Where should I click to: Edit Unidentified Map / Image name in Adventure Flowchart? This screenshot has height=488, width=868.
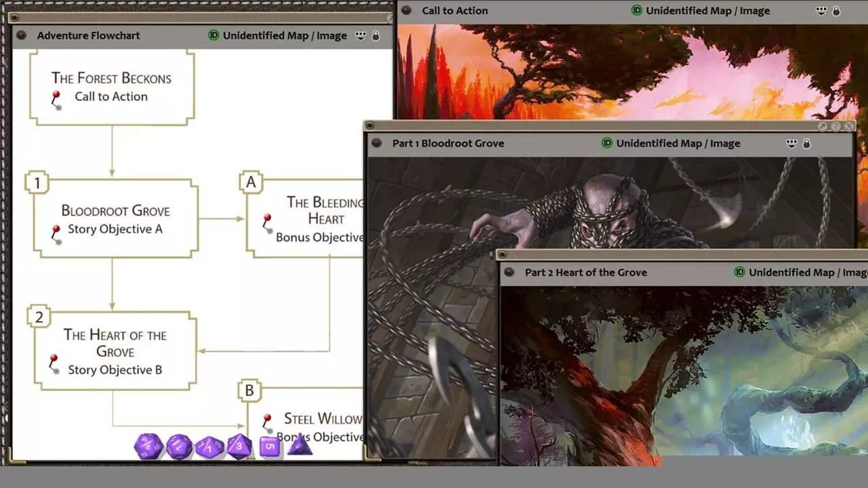[x=285, y=35]
